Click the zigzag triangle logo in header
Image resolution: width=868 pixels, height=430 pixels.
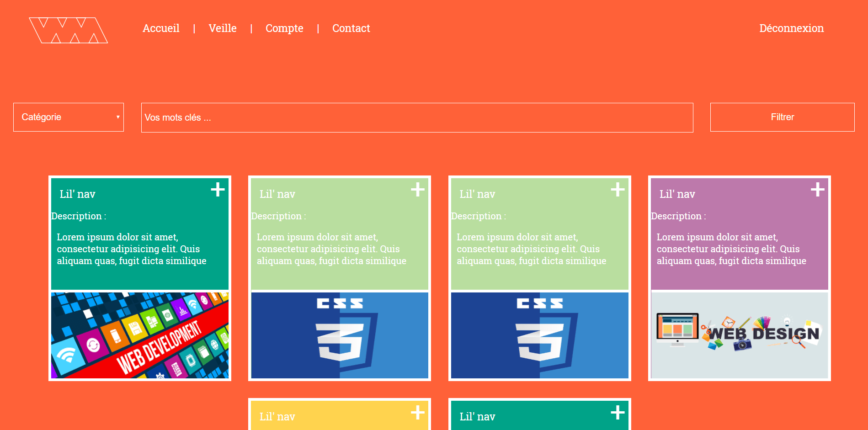click(69, 30)
